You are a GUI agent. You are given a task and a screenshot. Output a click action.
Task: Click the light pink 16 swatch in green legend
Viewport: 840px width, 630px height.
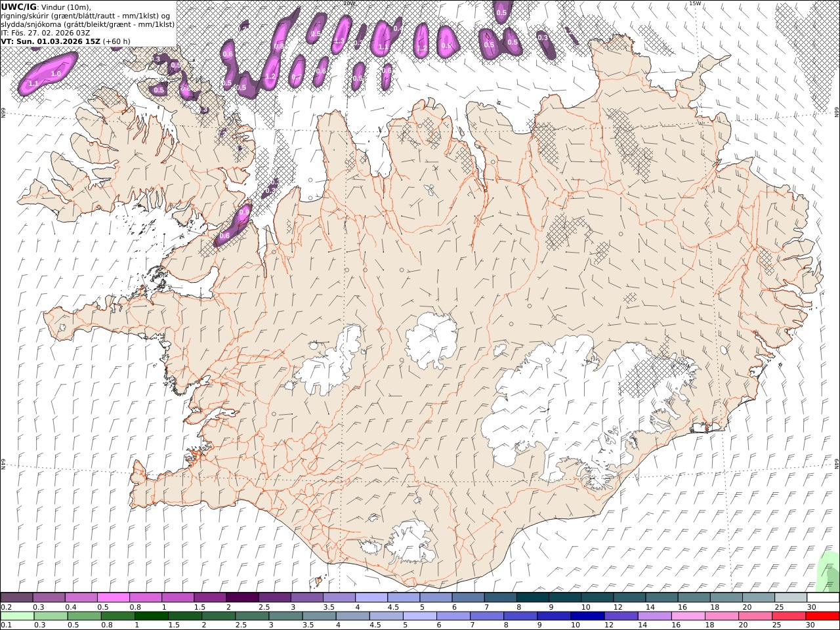688,616
